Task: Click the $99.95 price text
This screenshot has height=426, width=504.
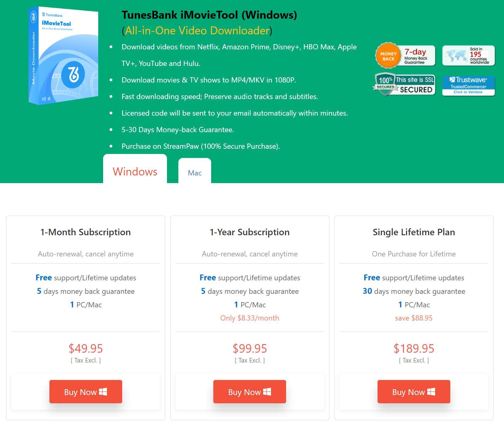Action: point(250,348)
